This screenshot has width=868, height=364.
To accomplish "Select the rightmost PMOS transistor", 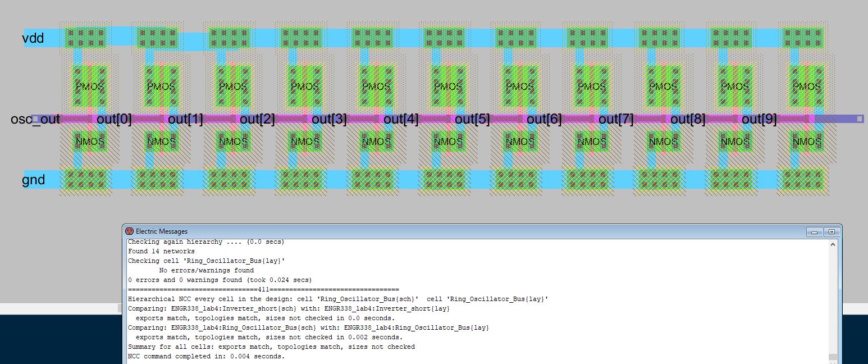I will [806, 87].
